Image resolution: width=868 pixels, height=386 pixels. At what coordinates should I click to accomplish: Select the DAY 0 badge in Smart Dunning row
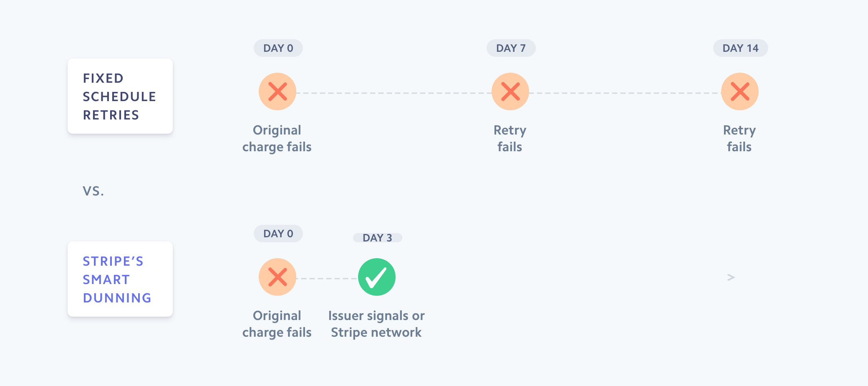coord(278,234)
